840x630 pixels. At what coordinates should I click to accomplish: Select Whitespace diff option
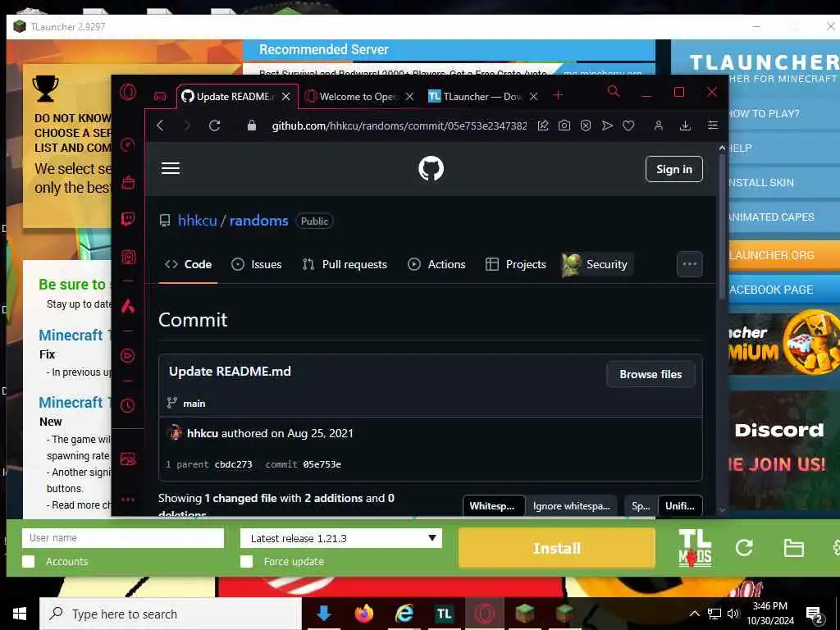(x=493, y=505)
